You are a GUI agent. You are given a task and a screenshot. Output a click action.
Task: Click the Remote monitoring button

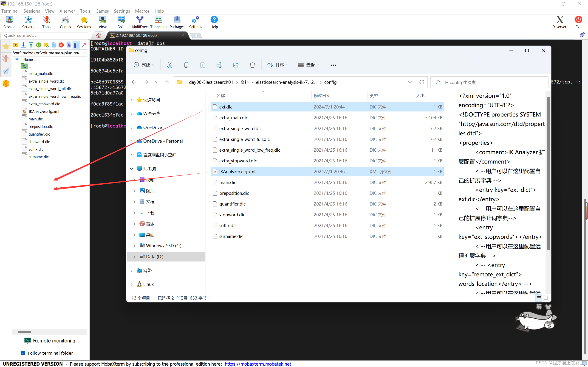(x=50, y=341)
